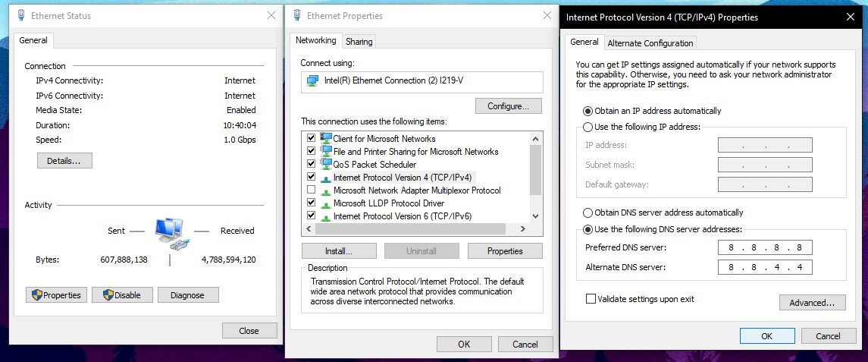Click the Intel Ethernet adapter icon
The width and height of the screenshot is (868, 362).
pyautogui.click(x=312, y=80)
